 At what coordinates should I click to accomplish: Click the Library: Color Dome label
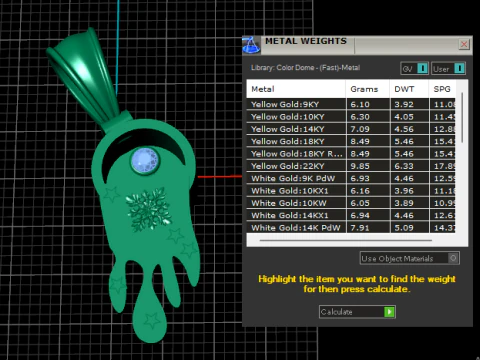click(x=305, y=68)
